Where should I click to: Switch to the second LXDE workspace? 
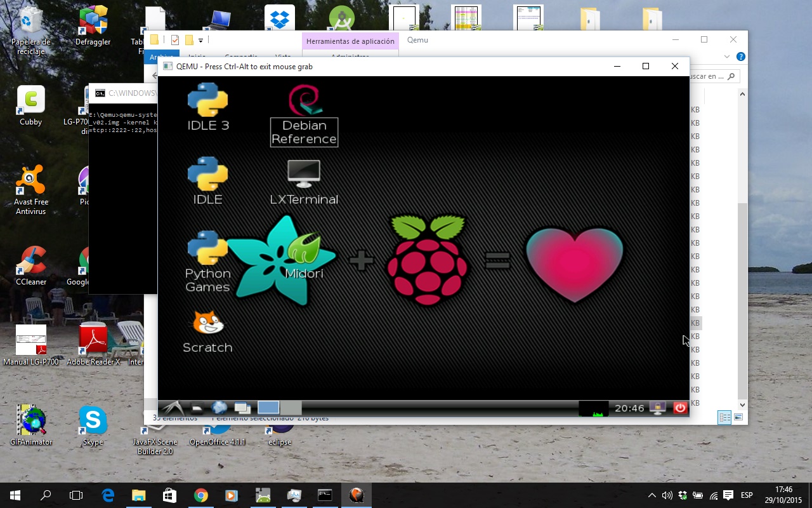[290, 407]
